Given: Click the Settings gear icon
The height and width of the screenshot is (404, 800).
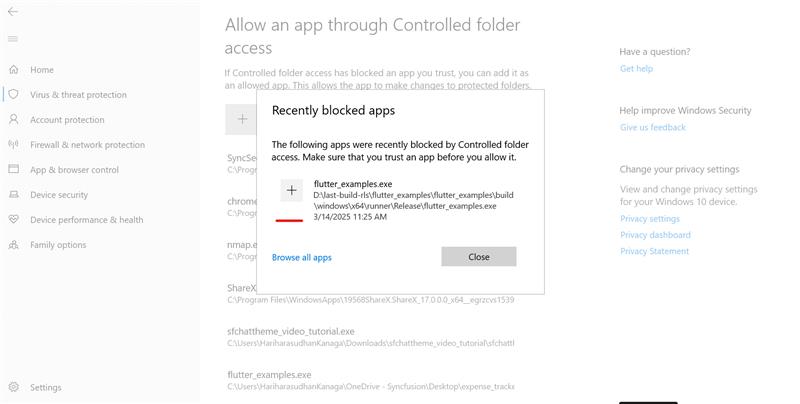Looking at the screenshot, I should 13,387.
